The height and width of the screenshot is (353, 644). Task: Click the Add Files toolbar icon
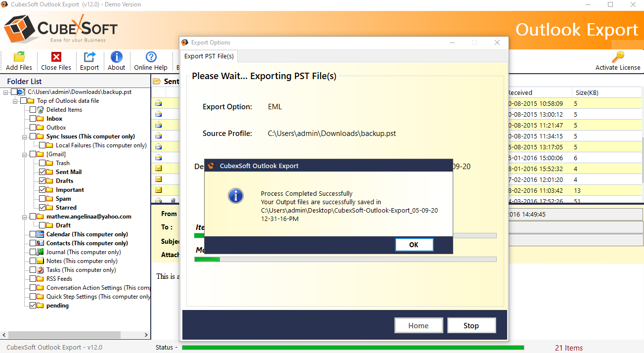point(19,57)
